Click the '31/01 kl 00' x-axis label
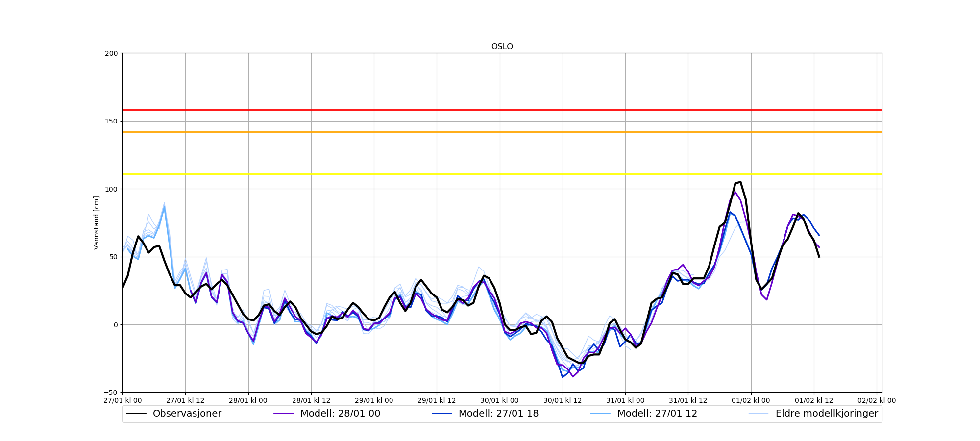The image size is (980, 441). (x=625, y=400)
